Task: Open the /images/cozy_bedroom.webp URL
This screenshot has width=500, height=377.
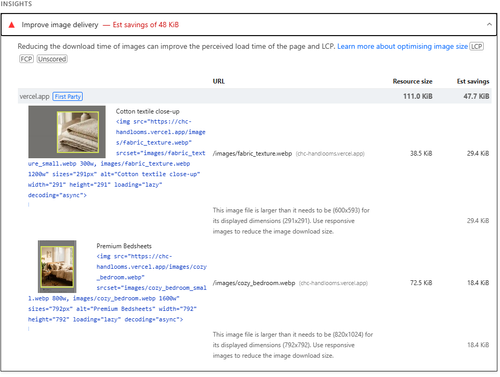Action: pos(254,283)
